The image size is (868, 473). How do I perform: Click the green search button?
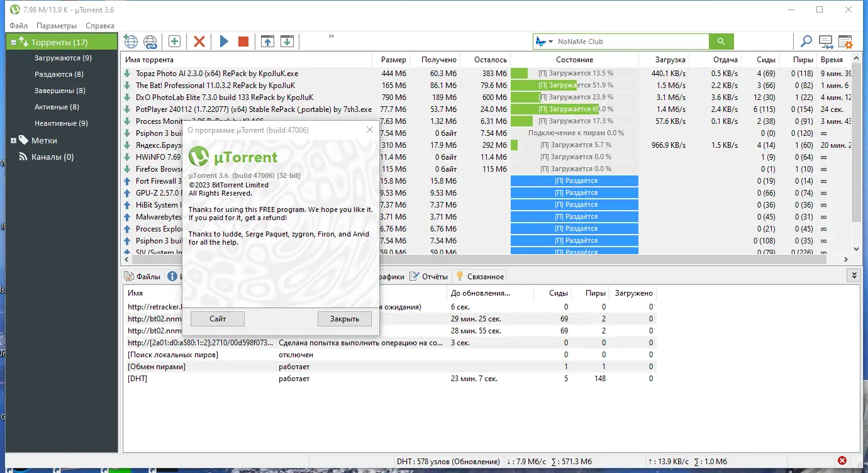[x=721, y=42]
